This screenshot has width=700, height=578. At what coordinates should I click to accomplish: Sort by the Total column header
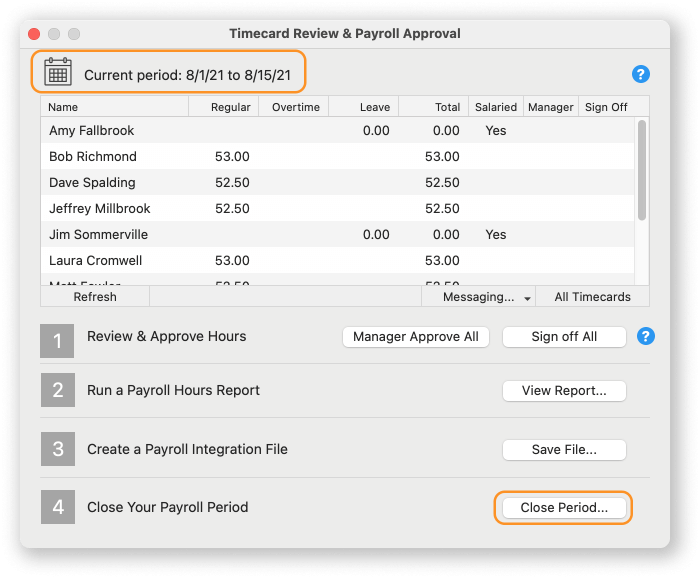pos(434,107)
